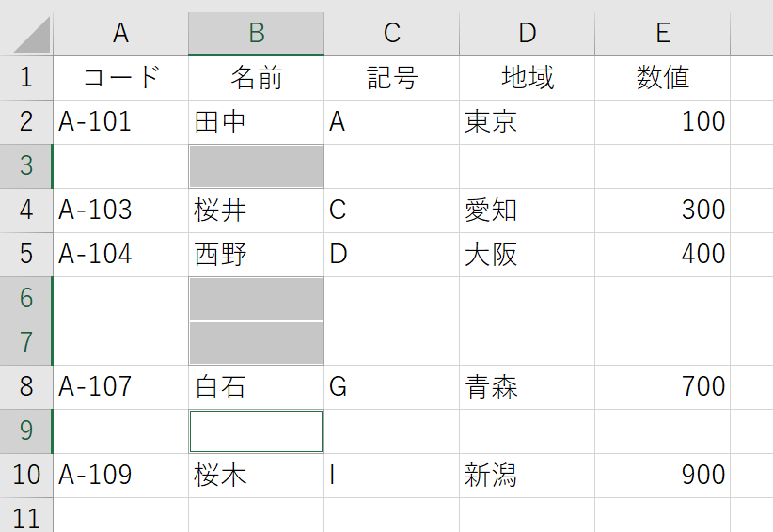Click the cell containing 大阪
The width and height of the screenshot is (773, 532).
point(527,255)
